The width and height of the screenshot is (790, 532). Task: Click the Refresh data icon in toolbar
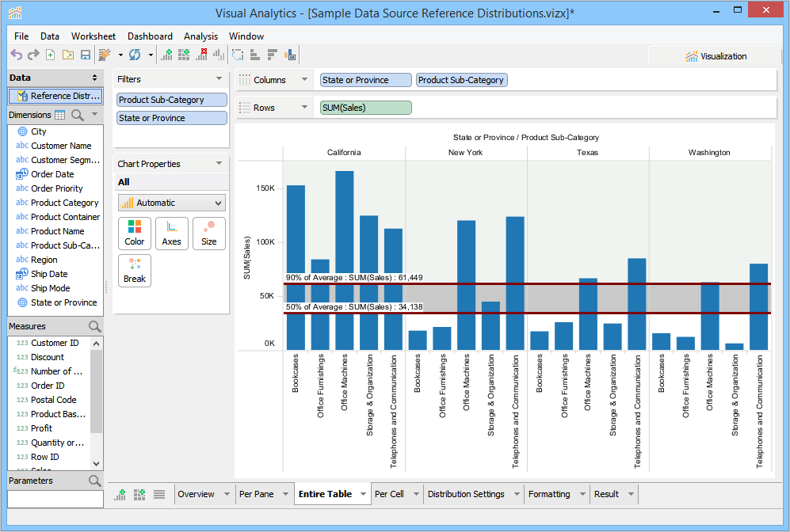click(x=135, y=55)
